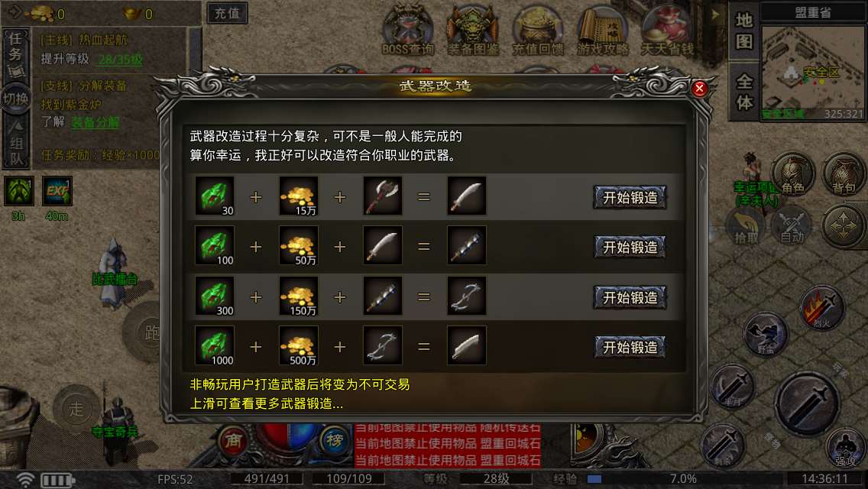The height and width of the screenshot is (489, 868).
Task: Toggle the 切换 switch button
Action: tap(15, 99)
